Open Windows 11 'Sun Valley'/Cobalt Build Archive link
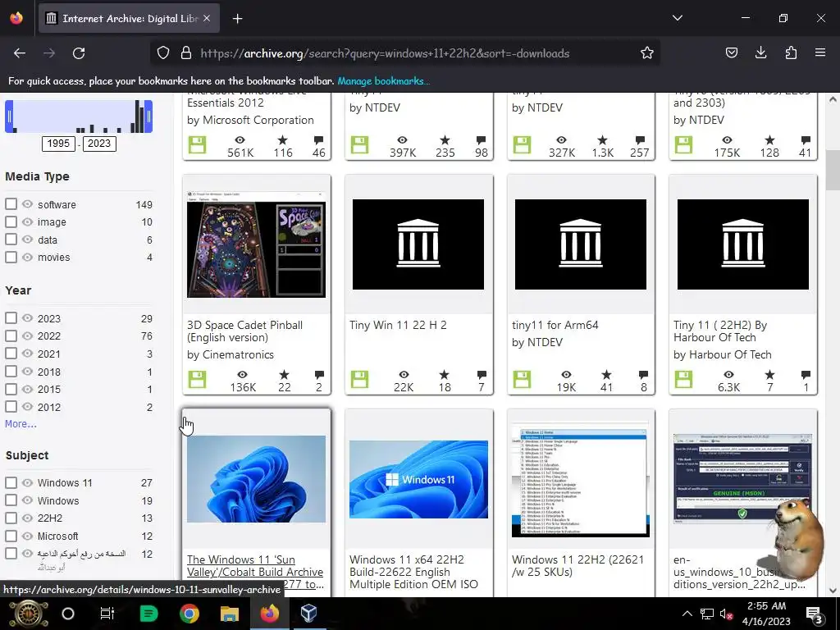 coord(255,572)
